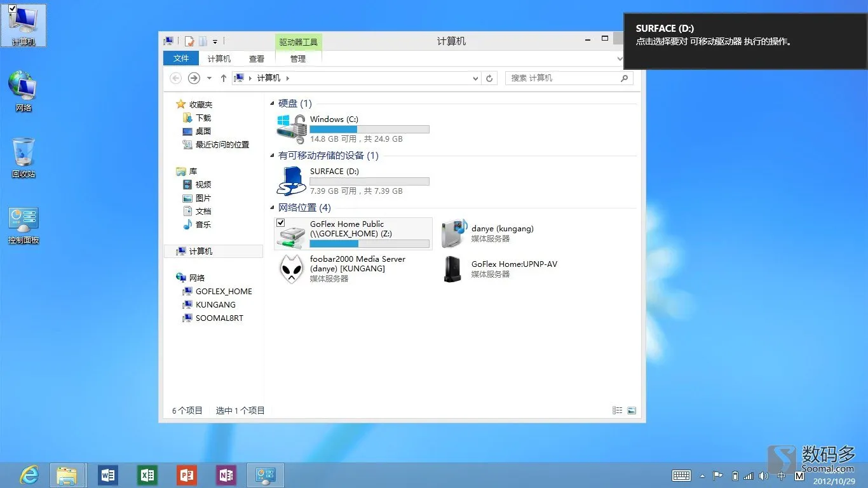Open the foobar2000 Media Server icon
Viewport: 868px width, 488px height.
292,269
